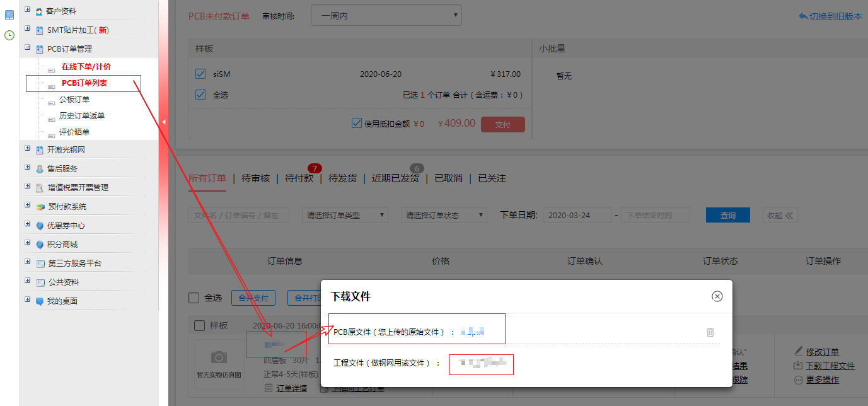Click the tablet icon in left strip
868x406 pixels.
9,15
